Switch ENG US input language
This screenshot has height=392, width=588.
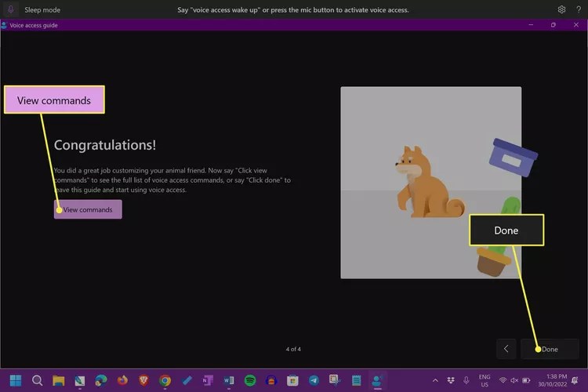[x=485, y=380]
